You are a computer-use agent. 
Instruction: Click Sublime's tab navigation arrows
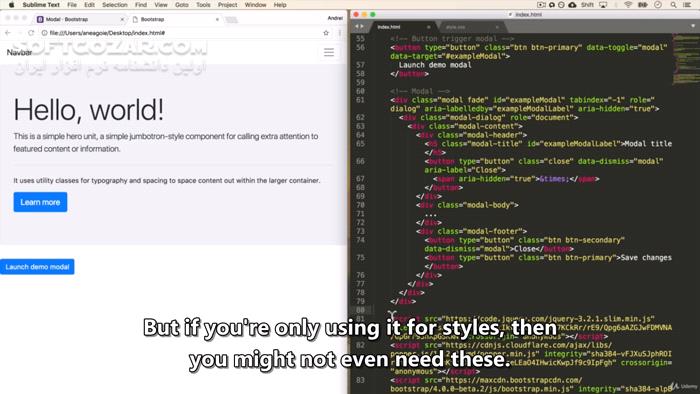pos(359,27)
